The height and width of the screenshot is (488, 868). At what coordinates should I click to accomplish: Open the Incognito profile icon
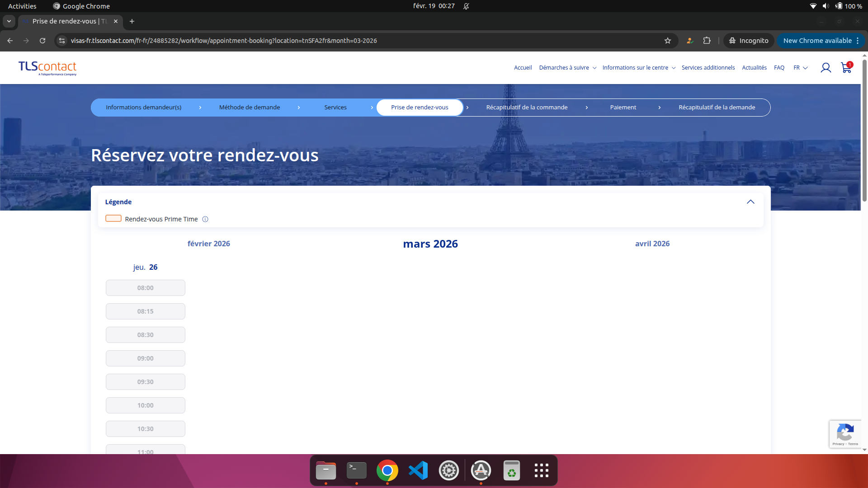click(x=748, y=41)
